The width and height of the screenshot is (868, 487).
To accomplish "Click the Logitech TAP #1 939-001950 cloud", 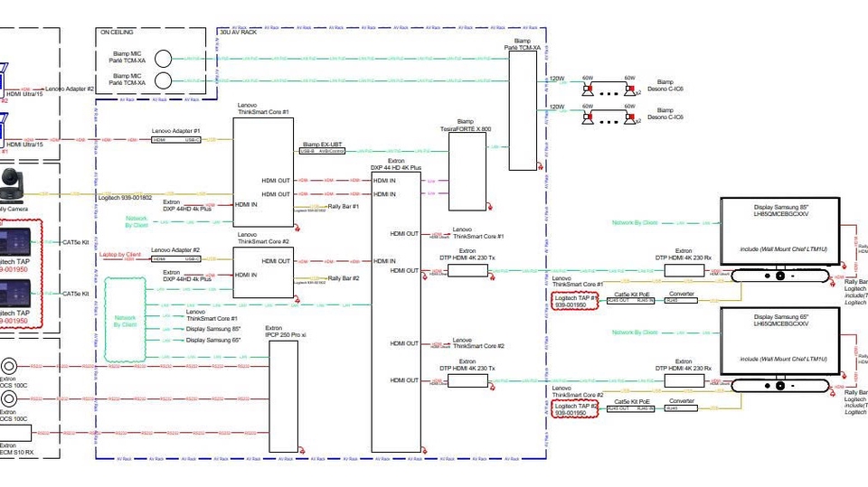I will pyautogui.click(x=575, y=301).
